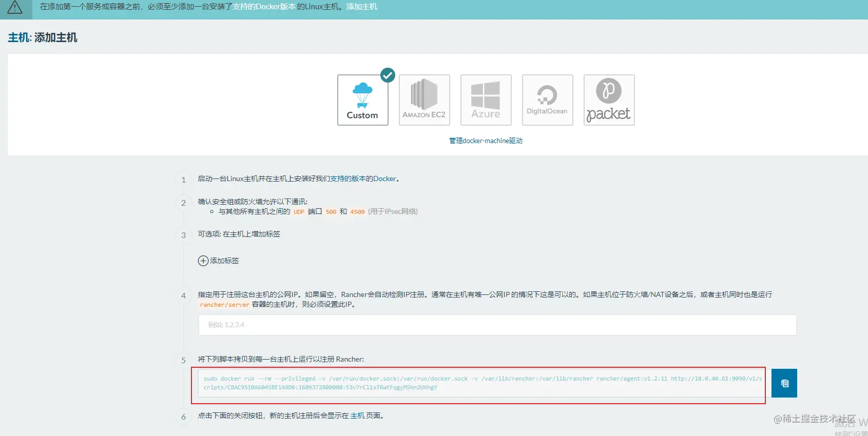Pick the Azure host driver
Image resolution: width=868 pixels, height=436 pixels.
[486, 100]
